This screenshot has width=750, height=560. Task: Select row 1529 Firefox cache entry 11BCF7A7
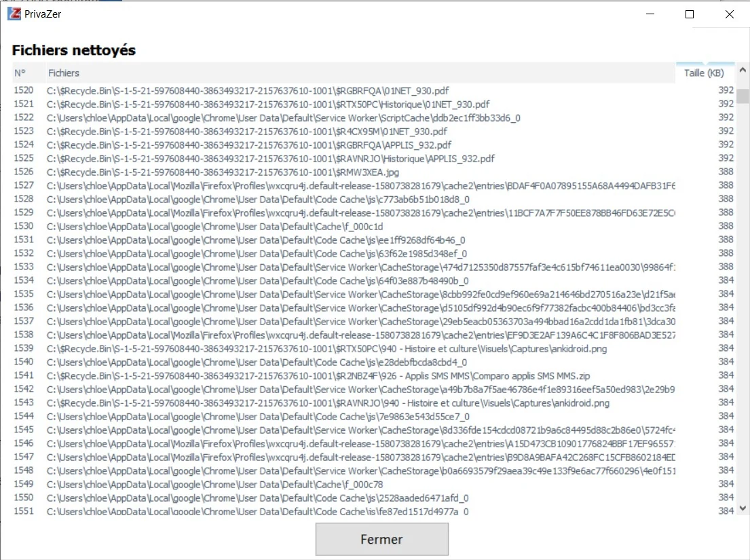[x=373, y=212]
